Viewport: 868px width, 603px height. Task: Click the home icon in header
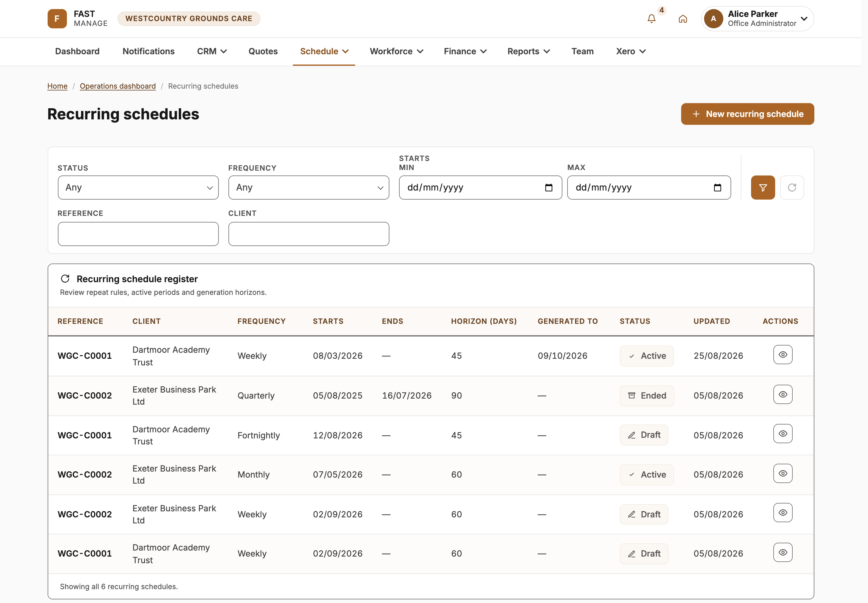(683, 19)
